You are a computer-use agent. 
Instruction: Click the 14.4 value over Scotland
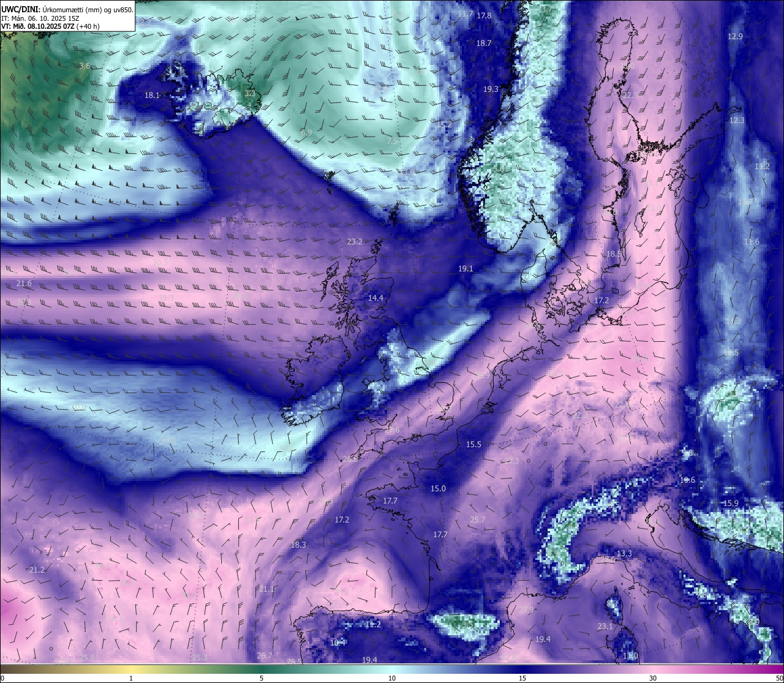(x=375, y=298)
